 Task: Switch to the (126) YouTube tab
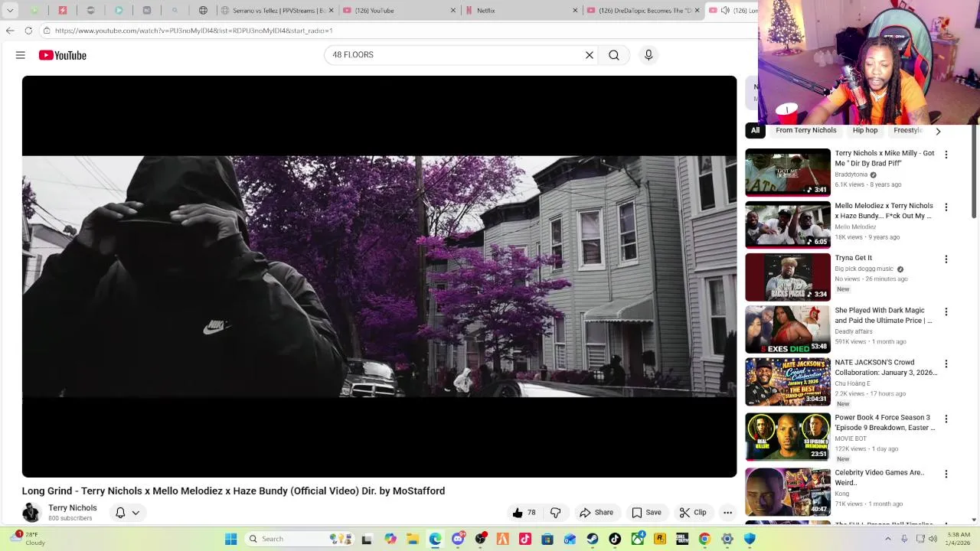(398, 11)
